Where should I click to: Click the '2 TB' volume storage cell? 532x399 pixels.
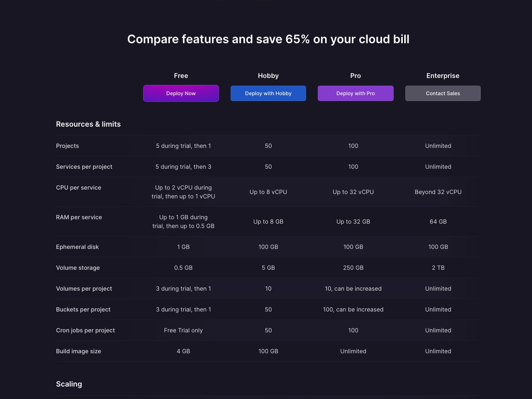438,268
